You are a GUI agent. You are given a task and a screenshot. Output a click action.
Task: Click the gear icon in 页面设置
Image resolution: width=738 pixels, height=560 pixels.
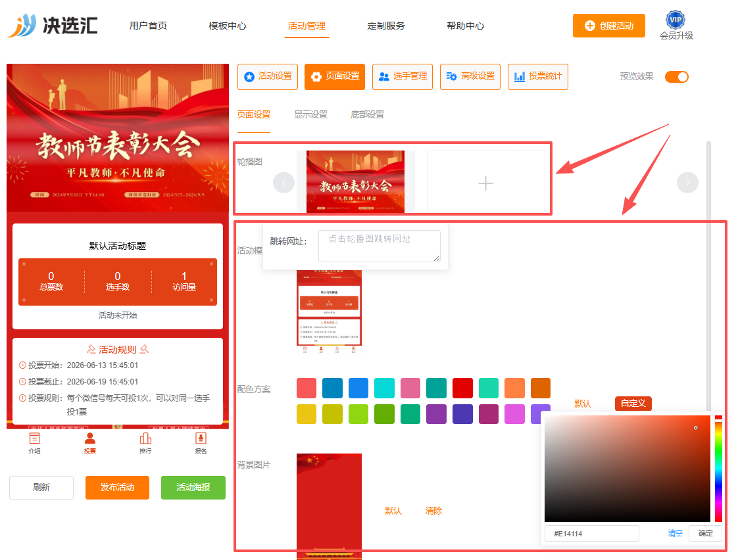pyautogui.click(x=316, y=76)
